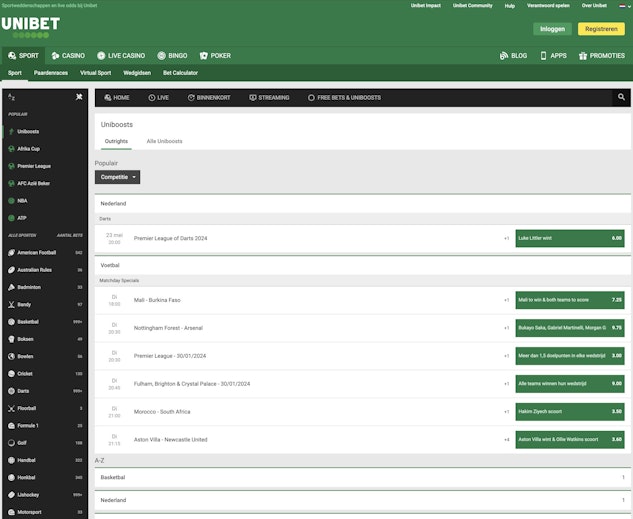This screenshot has width=633, height=519.
Task: Open the Unibet Community link
Action: [x=473, y=6]
